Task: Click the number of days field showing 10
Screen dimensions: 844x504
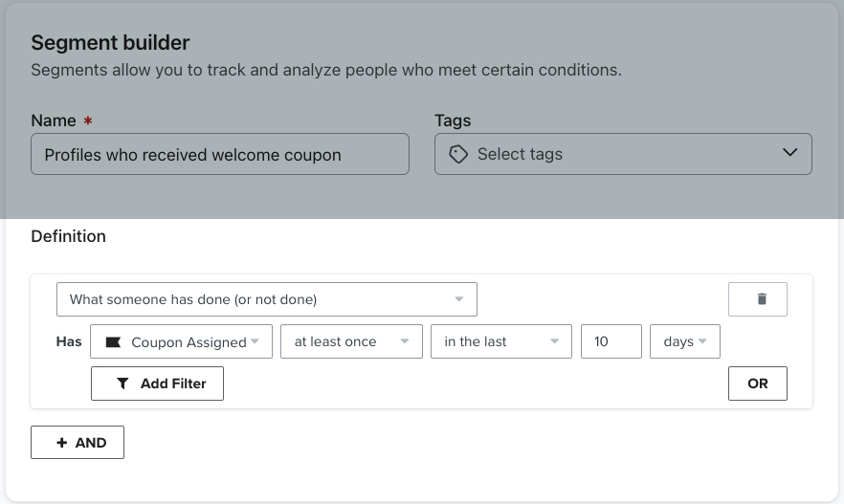Action: click(611, 342)
